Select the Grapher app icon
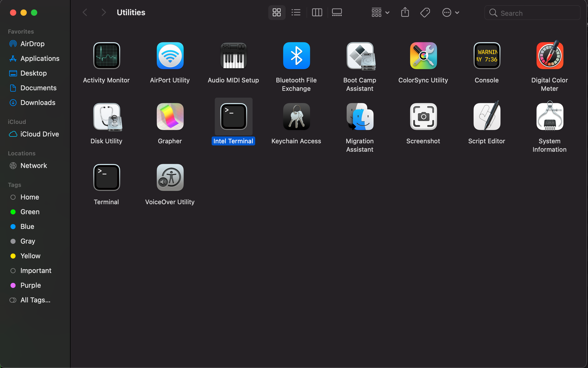588x368 pixels. 170,117
